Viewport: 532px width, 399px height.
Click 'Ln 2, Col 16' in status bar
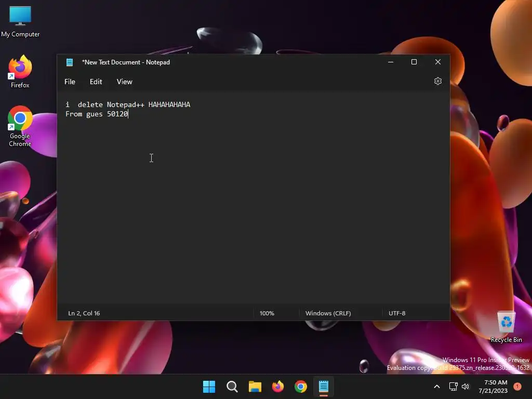[84, 313]
